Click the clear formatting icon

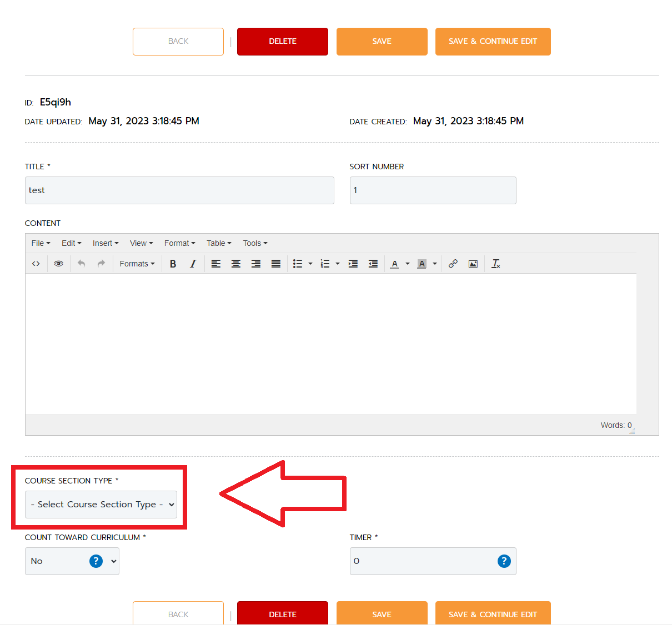[x=495, y=263]
